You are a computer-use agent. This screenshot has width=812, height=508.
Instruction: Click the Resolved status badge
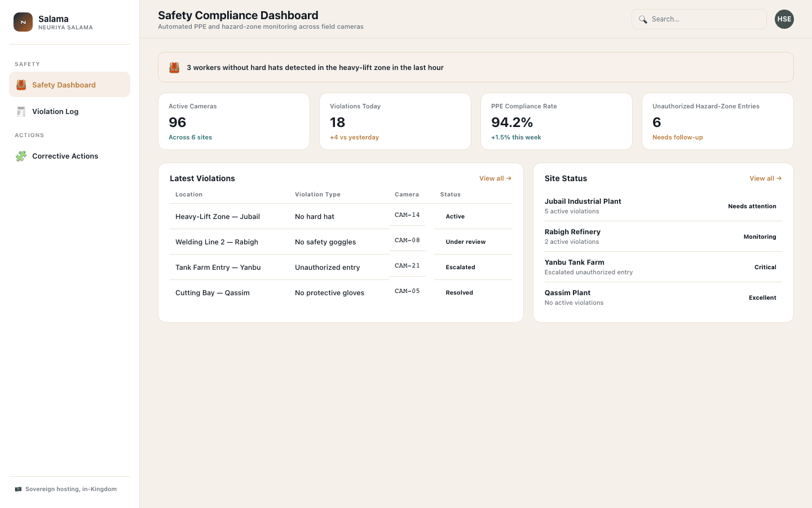[x=460, y=292]
